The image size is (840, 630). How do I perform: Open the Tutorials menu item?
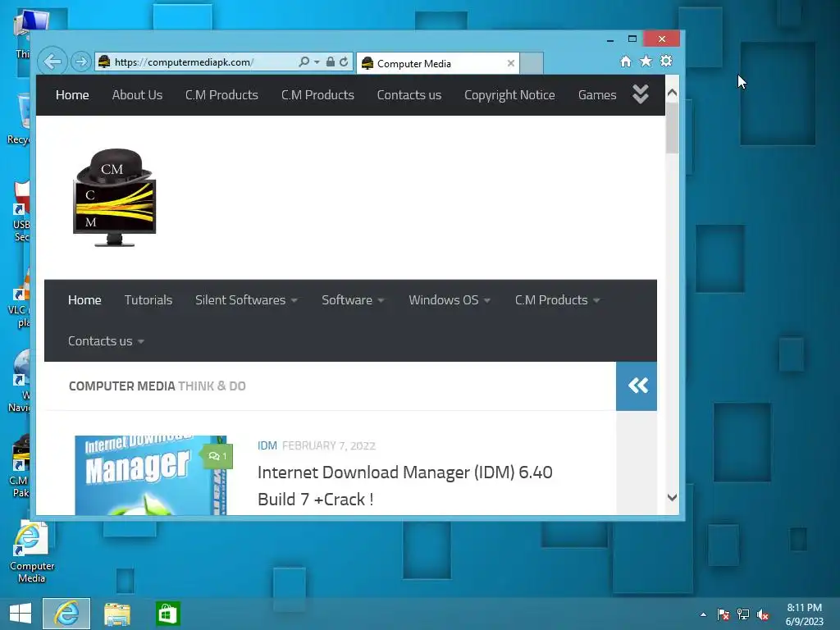pyautogui.click(x=148, y=300)
